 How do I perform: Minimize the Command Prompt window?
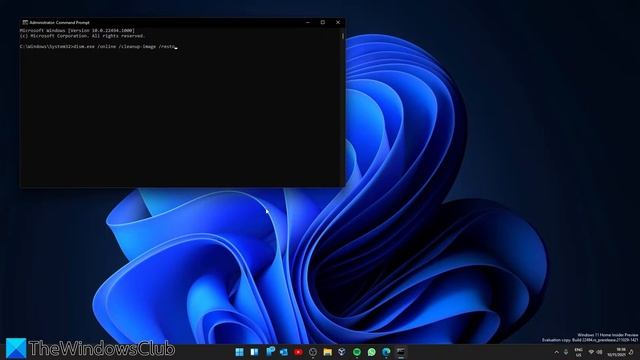tap(308, 22)
